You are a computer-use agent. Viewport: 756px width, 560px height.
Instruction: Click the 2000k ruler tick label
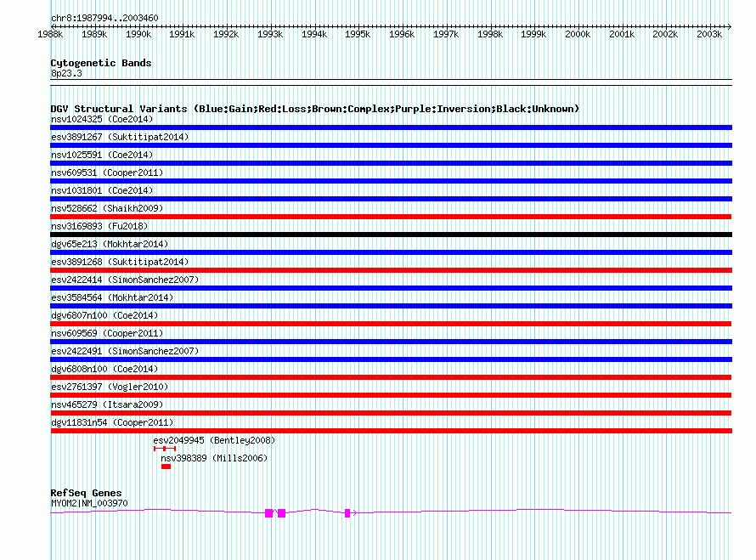point(577,35)
